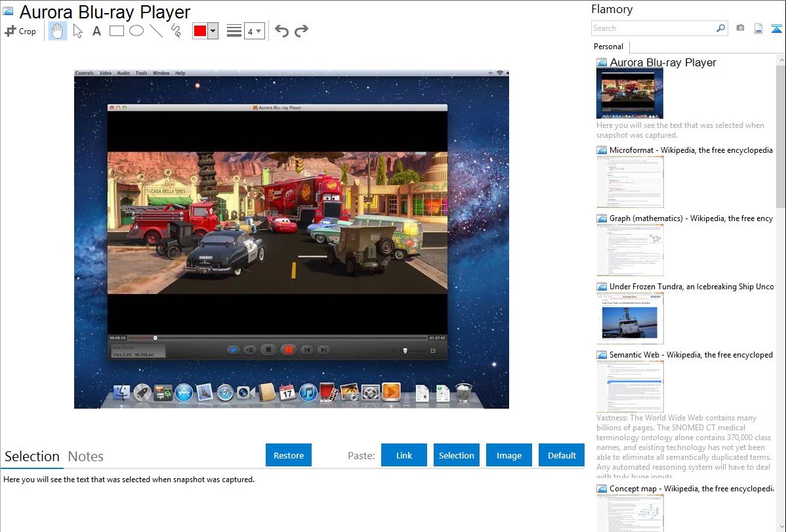The image size is (786, 532).
Task: Click scrollbar up arrow in sidebar
Action: pos(781,60)
